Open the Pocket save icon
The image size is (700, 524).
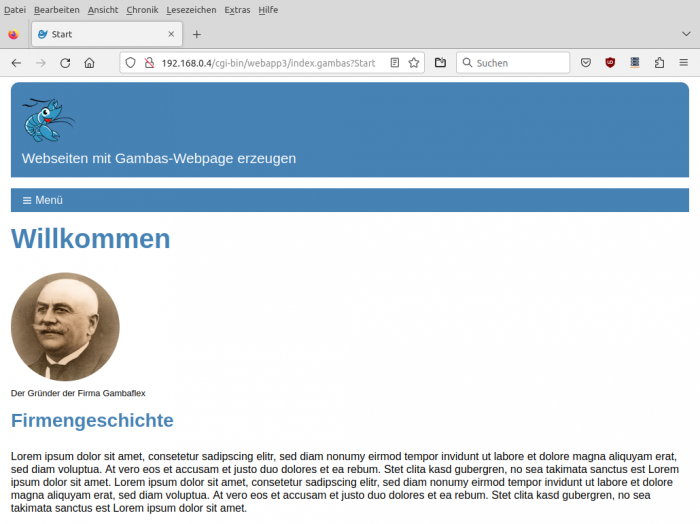[x=586, y=62]
